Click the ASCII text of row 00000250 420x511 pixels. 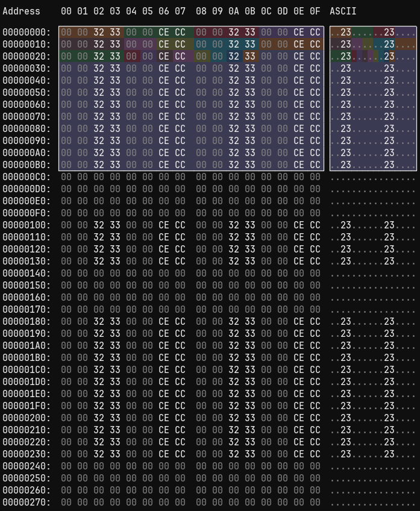(x=373, y=478)
